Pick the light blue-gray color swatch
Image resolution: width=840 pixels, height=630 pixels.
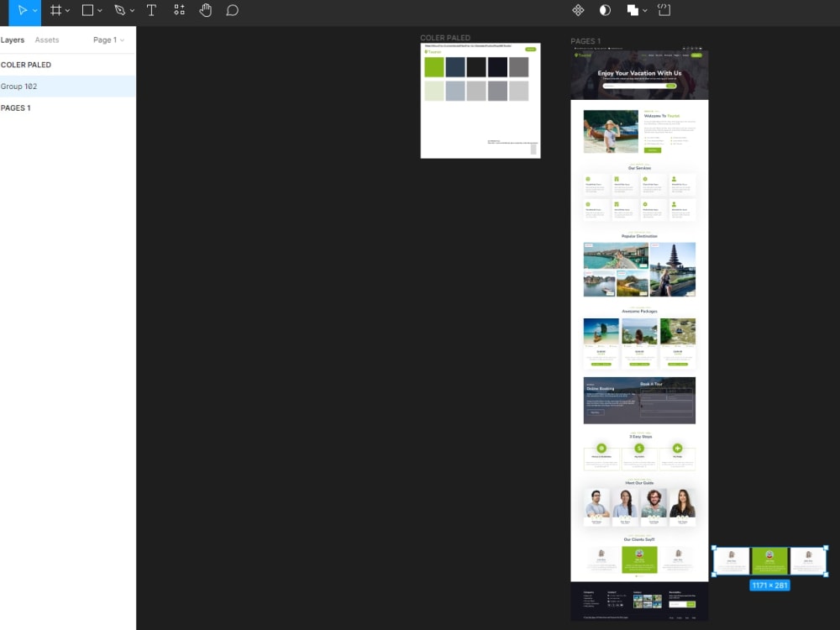tap(455, 91)
